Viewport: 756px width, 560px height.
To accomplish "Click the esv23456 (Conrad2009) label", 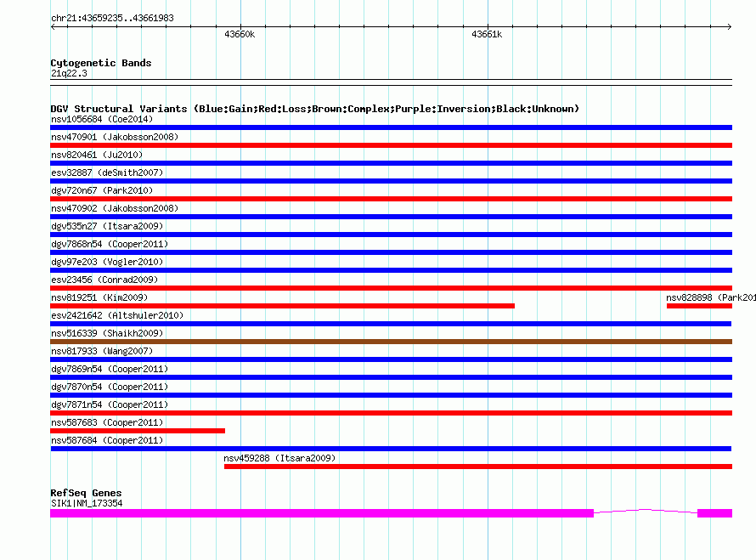I will pyautogui.click(x=104, y=280).
